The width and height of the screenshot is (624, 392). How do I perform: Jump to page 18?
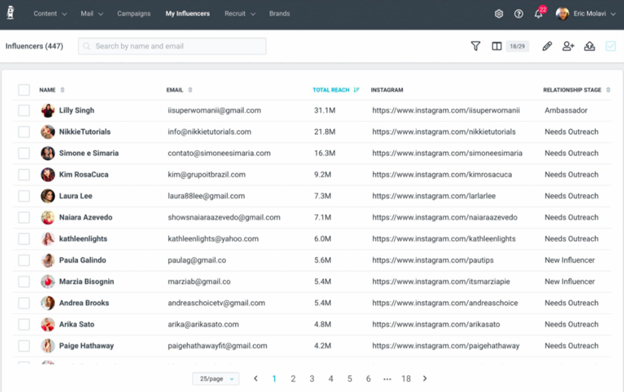pyautogui.click(x=406, y=379)
